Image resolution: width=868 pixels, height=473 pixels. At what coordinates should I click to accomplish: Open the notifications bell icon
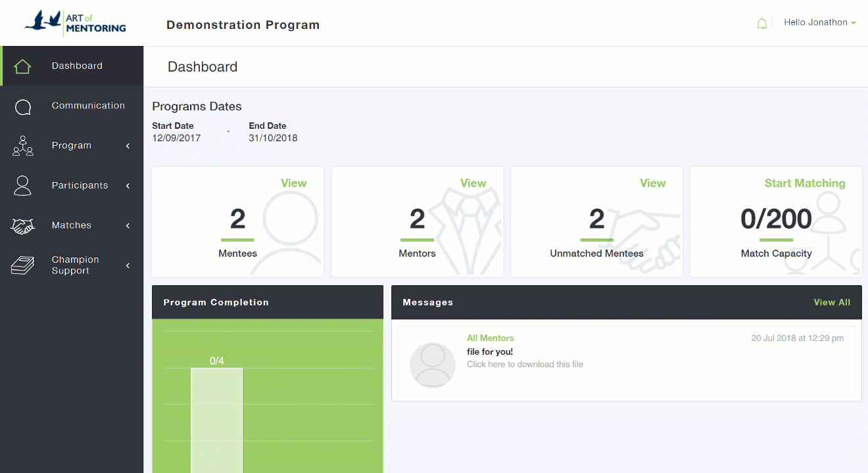pos(761,24)
